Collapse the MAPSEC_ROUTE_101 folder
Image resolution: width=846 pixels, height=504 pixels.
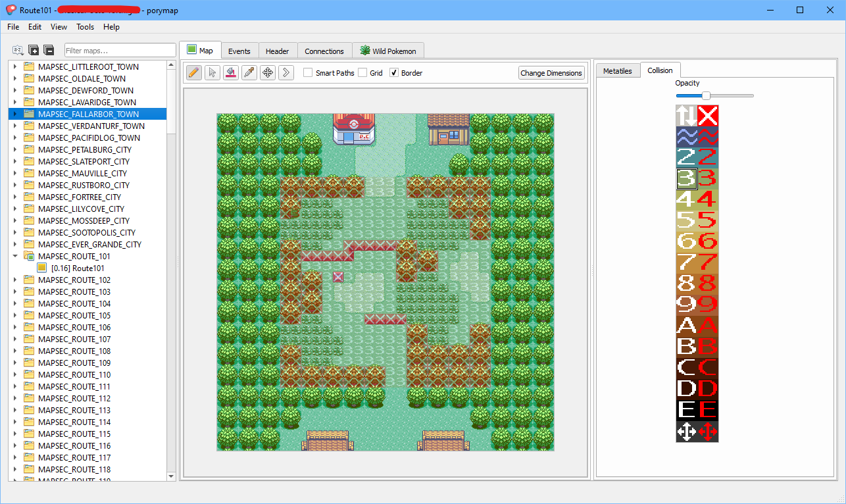(x=14, y=257)
